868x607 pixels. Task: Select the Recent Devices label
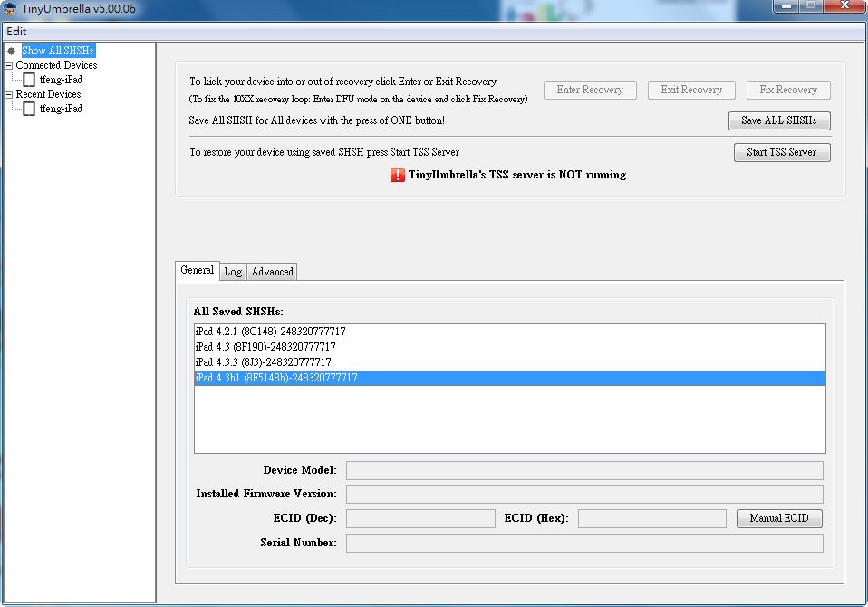pos(48,94)
